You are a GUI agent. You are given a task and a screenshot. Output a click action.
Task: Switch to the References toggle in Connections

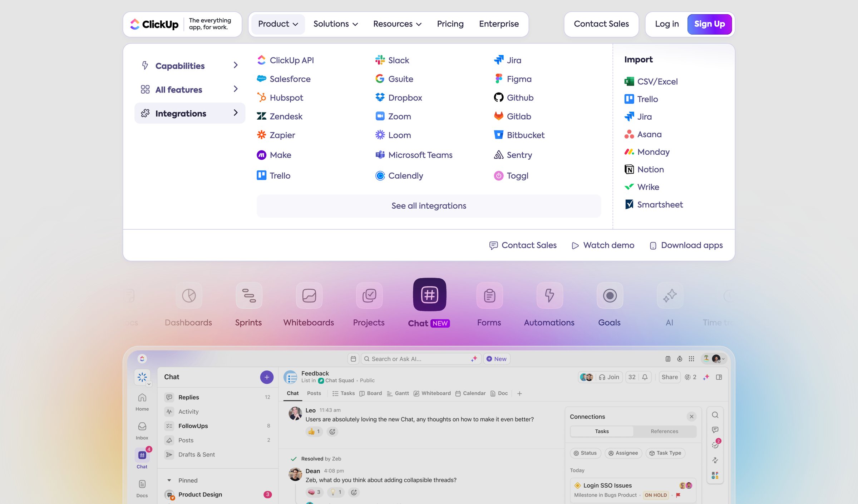pos(664,431)
